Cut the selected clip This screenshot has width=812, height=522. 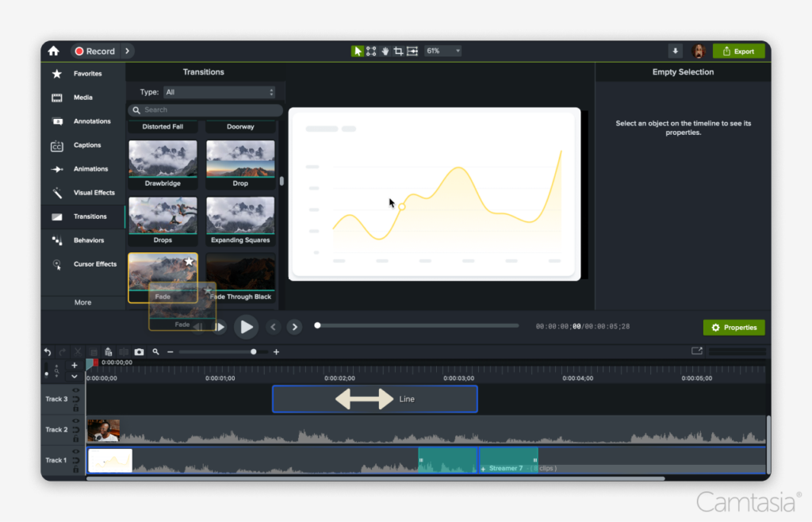[x=78, y=351]
